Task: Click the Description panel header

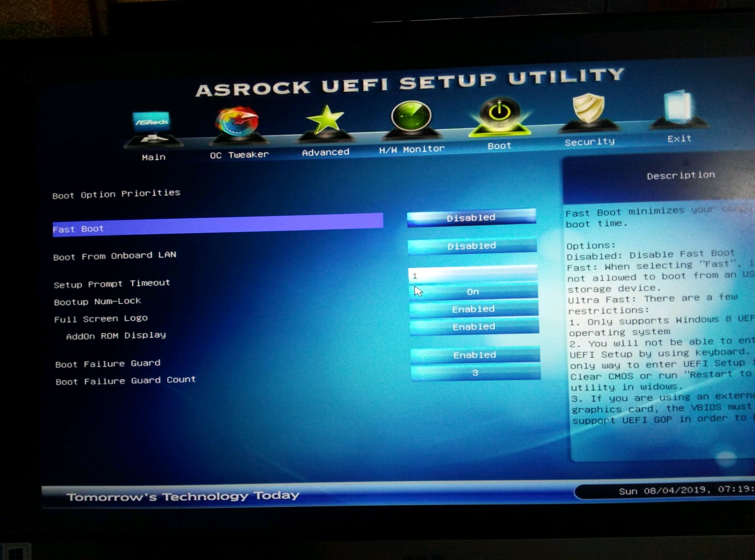Action: pos(681,176)
